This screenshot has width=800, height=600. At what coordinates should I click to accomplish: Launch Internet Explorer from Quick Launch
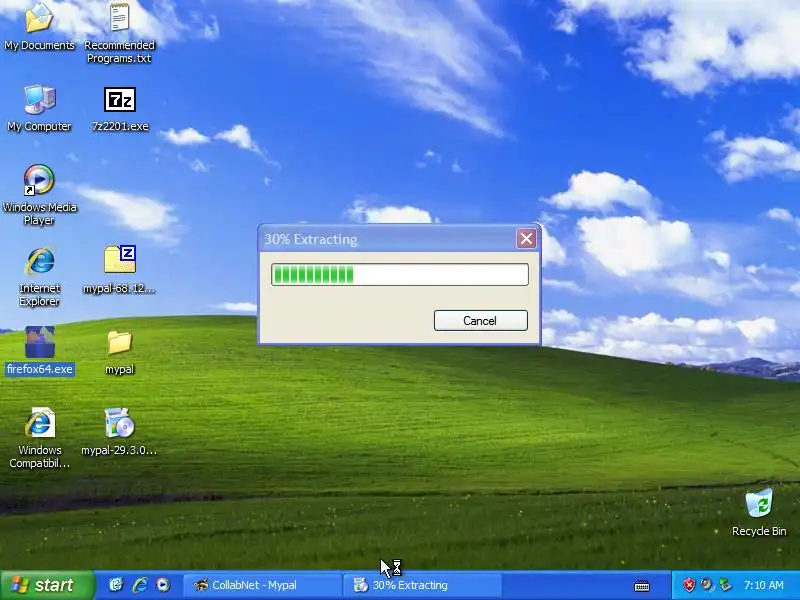[x=140, y=585]
